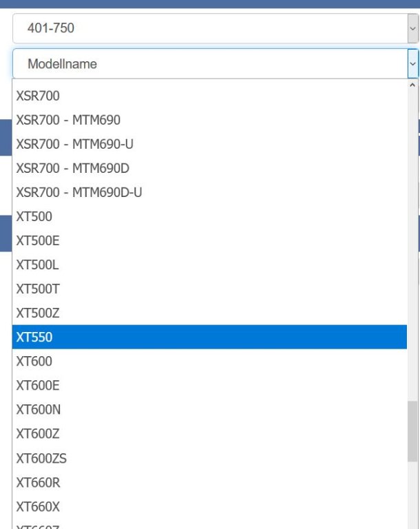Select XT600Z in the dropdown
The width and height of the screenshot is (420, 529).
point(209,434)
